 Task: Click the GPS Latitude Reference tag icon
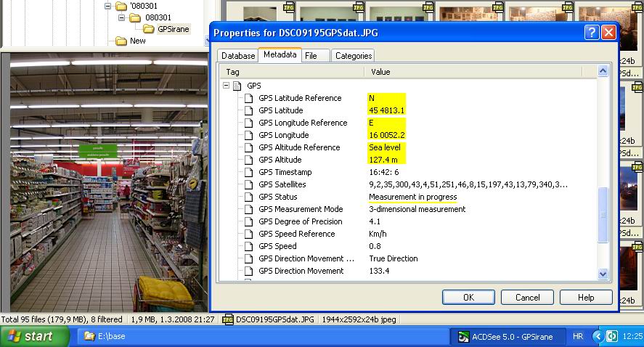(248, 98)
